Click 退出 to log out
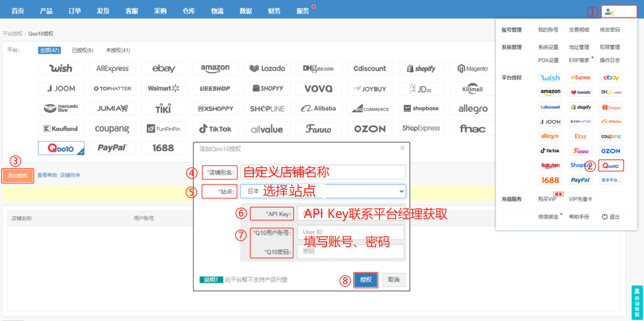Viewport: 644px width, 321px height. click(611, 217)
